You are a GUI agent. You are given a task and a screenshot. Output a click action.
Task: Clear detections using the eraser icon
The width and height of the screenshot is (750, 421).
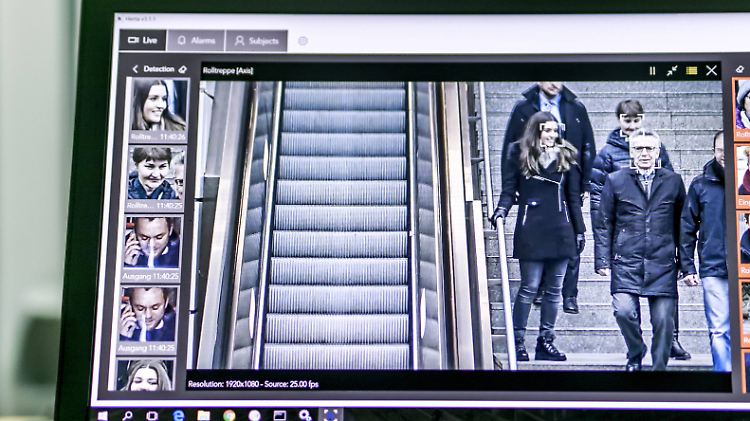tap(182, 69)
